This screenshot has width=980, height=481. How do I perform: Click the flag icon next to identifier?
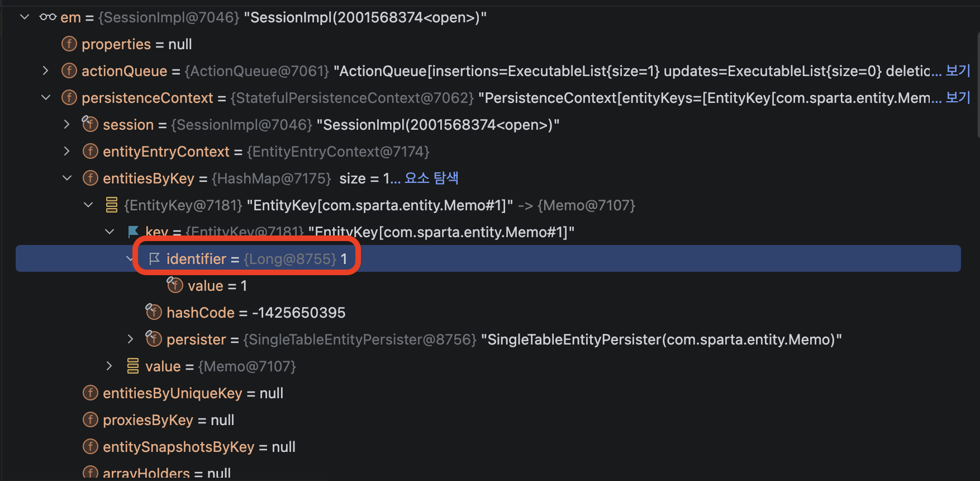click(x=154, y=258)
